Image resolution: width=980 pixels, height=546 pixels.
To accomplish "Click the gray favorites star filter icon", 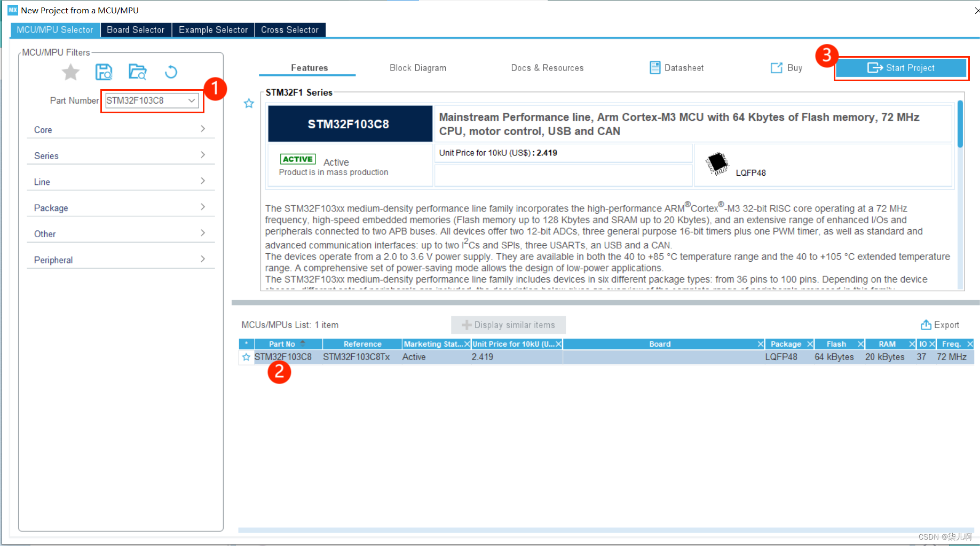I will pyautogui.click(x=70, y=72).
